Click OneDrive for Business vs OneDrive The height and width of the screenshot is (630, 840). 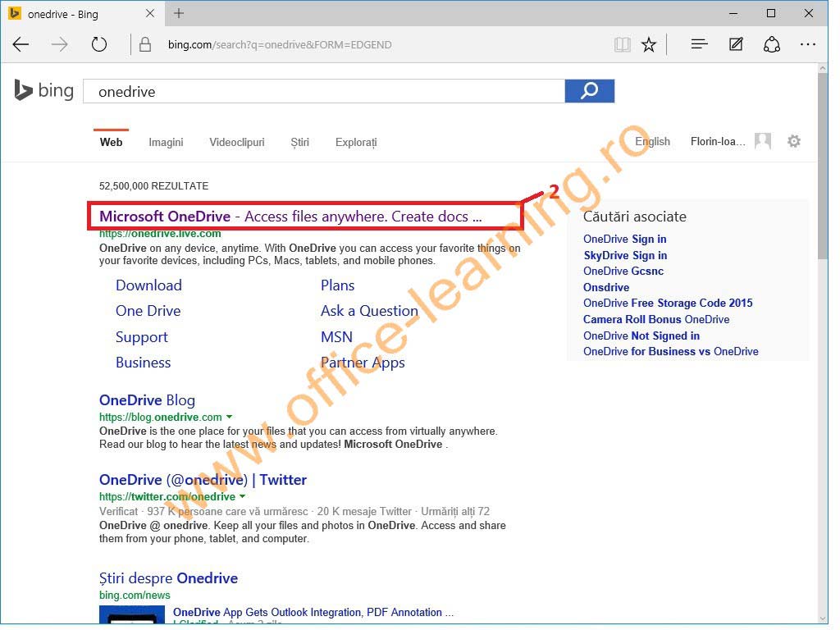pos(671,351)
